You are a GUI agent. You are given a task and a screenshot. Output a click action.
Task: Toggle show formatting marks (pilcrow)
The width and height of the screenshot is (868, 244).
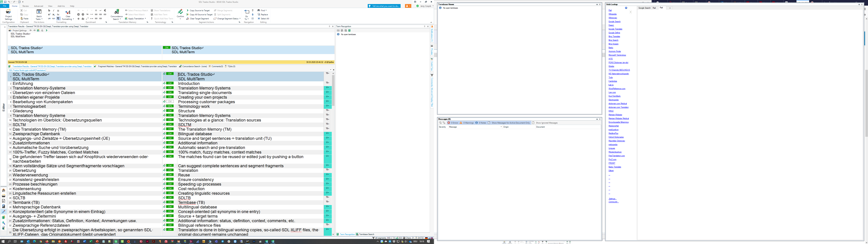58,18
